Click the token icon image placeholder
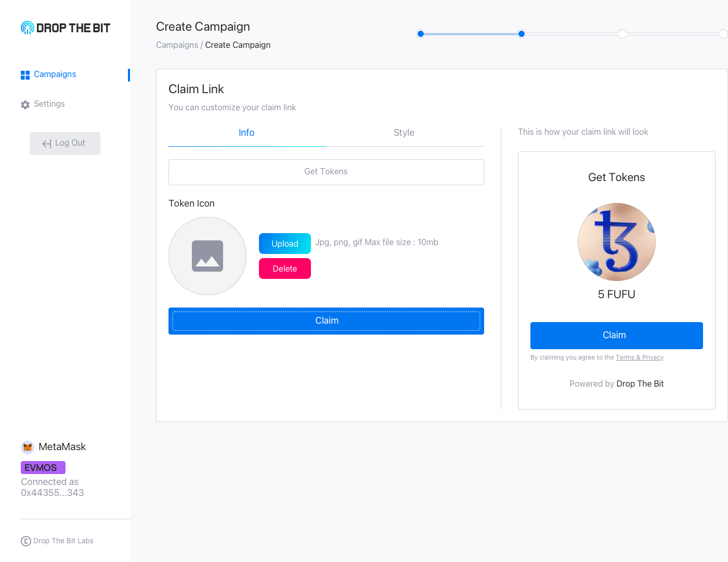The height and width of the screenshot is (562, 728). (x=207, y=256)
